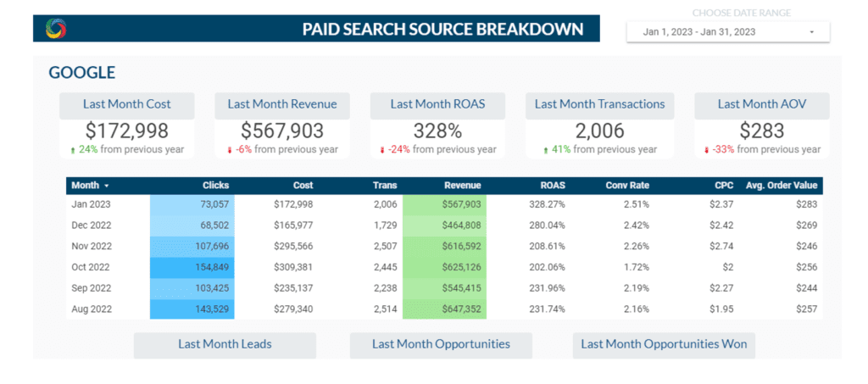Click the Last Month Opportunities card
This screenshot has height=384, width=868.
(441, 345)
